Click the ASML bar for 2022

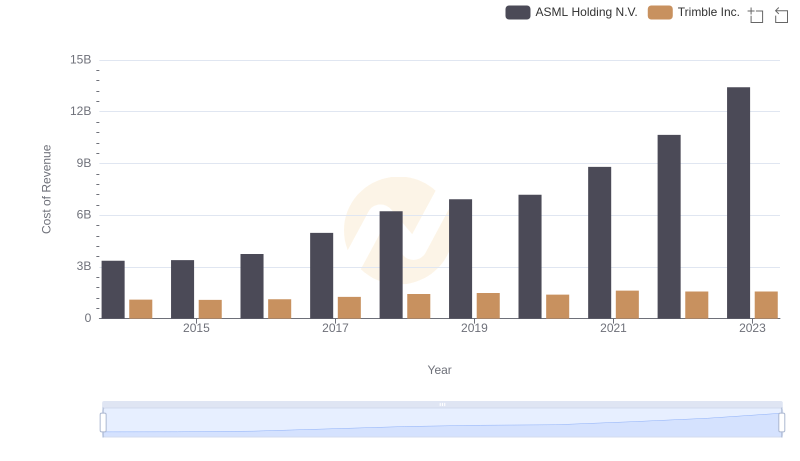(669, 227)
